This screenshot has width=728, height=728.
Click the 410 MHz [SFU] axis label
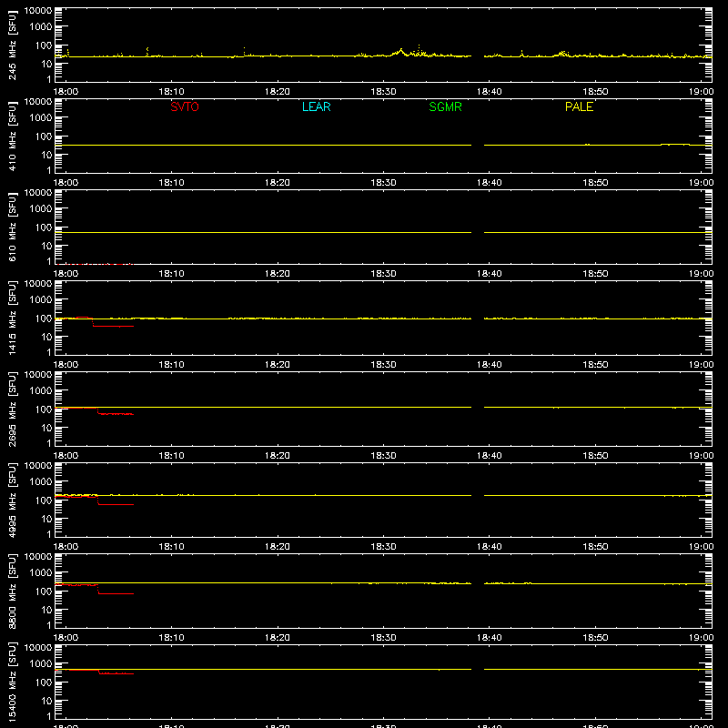tap(13, 136)
